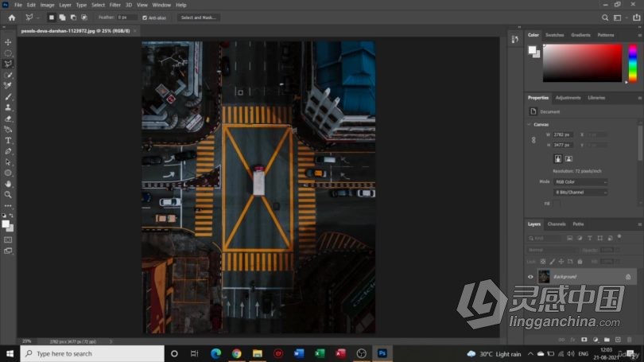Switch to the Channels tab
Viewport: 644px width, 362px height.
tap(557, 224)
